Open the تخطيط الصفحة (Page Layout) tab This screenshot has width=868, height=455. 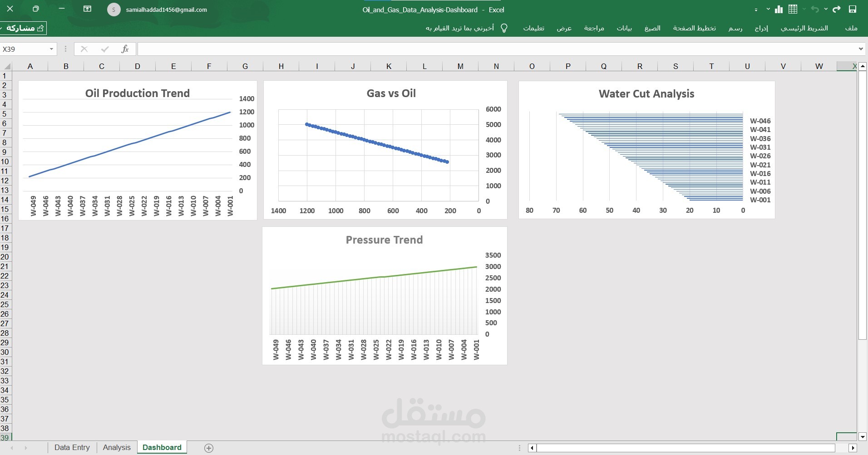694,28
